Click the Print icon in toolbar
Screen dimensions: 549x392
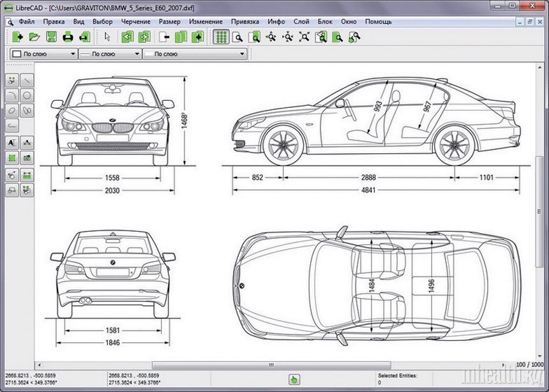point(68,37)
